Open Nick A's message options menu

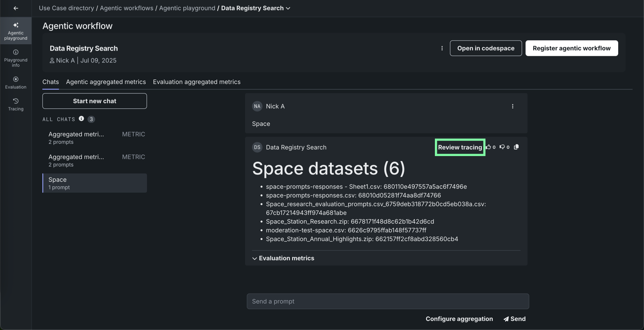click(512, 106)
